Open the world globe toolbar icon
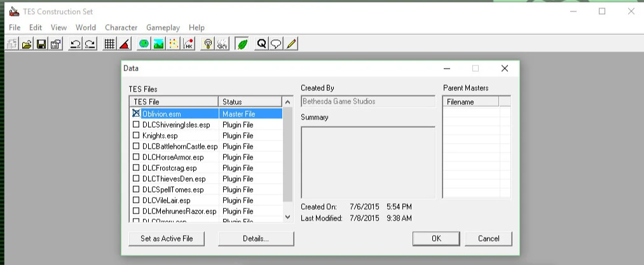 [x=144, y=44]
